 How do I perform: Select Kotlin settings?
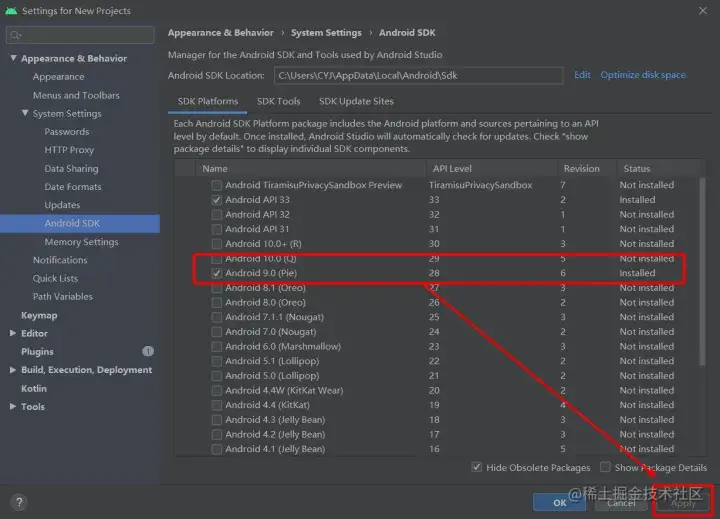click(34, 388)
